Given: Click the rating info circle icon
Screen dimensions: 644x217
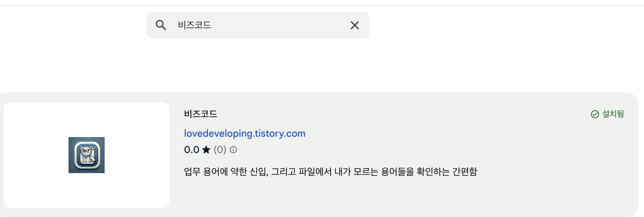Looking at the screenshot, I should 234,150.
